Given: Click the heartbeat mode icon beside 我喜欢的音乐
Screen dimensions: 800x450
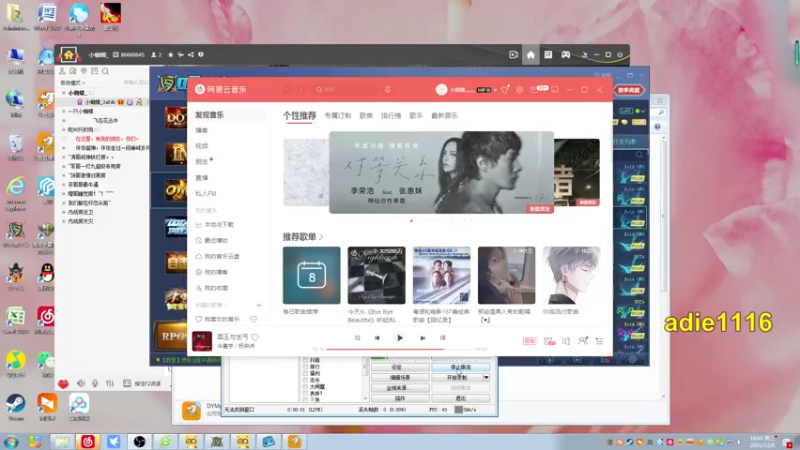Looking at the screenshot, I should [254, 319].
